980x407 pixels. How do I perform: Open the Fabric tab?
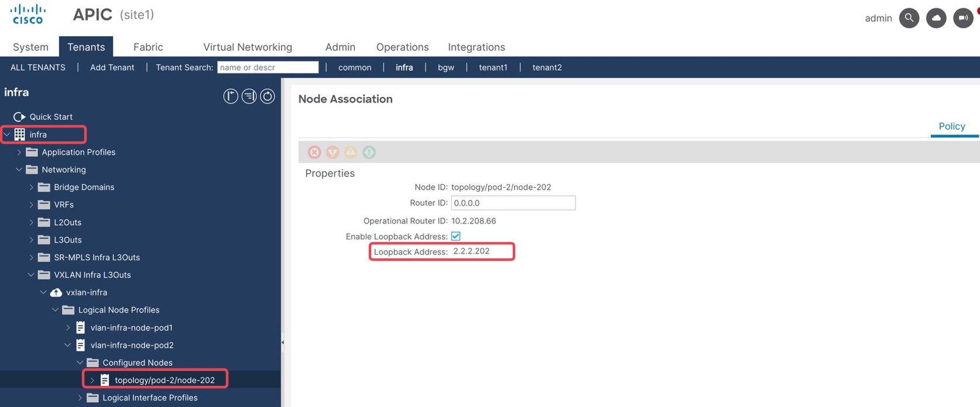coord(148,47)
